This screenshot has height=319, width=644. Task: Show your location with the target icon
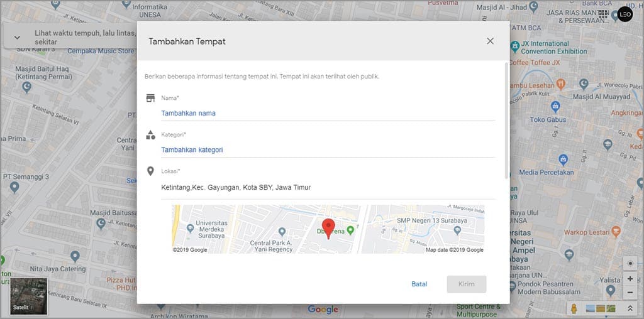(630, 263)
